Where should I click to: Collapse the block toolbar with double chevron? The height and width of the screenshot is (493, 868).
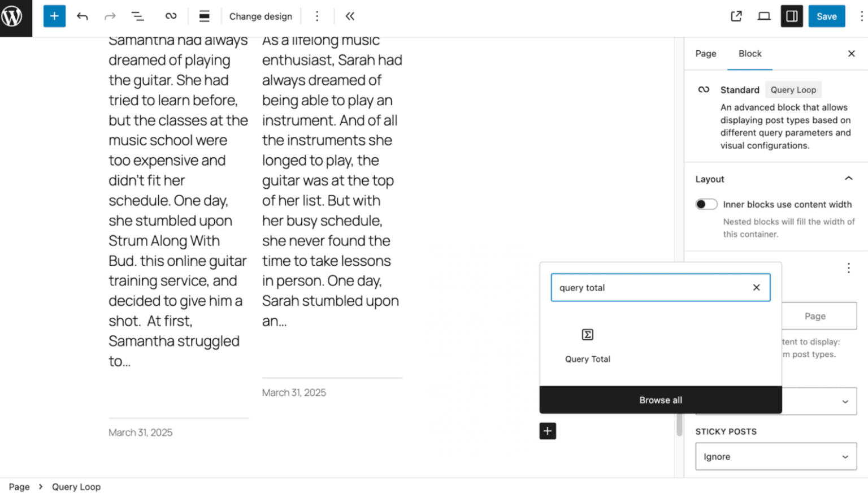350,16
